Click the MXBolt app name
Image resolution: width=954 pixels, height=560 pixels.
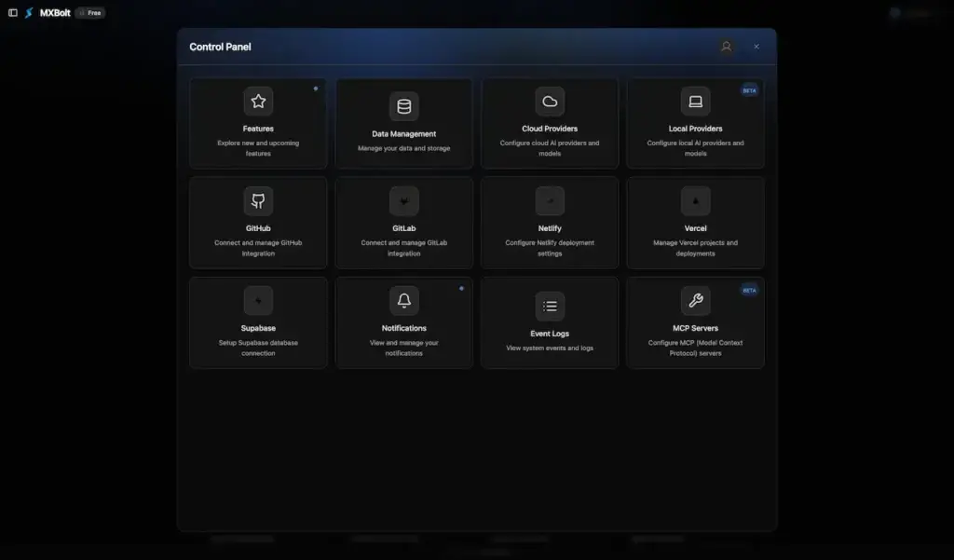(55, 13)
